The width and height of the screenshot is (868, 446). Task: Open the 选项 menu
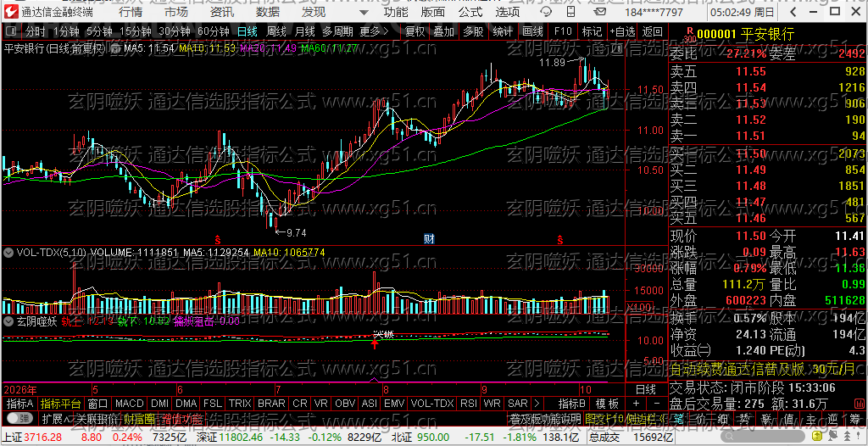[x=508, y=12]
